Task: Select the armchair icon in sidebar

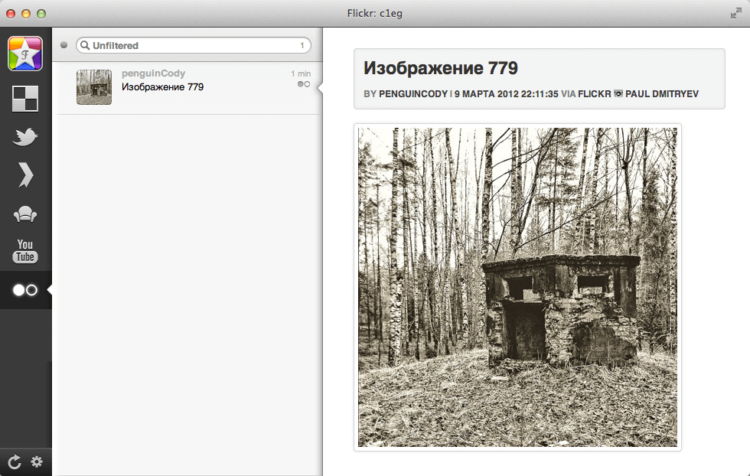Action: pyautogui.click(x=25, y=214)
